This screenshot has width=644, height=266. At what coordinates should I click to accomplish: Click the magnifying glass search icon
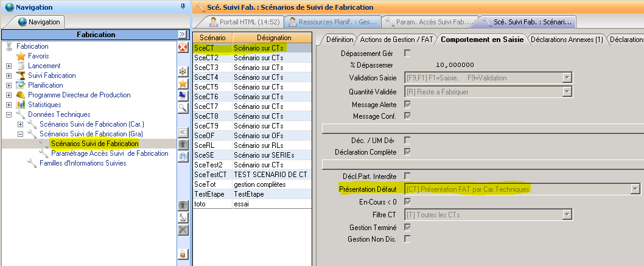click(183, 108)
